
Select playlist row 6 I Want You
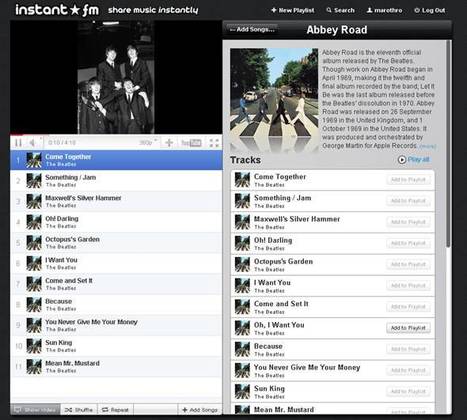point(116,263)
